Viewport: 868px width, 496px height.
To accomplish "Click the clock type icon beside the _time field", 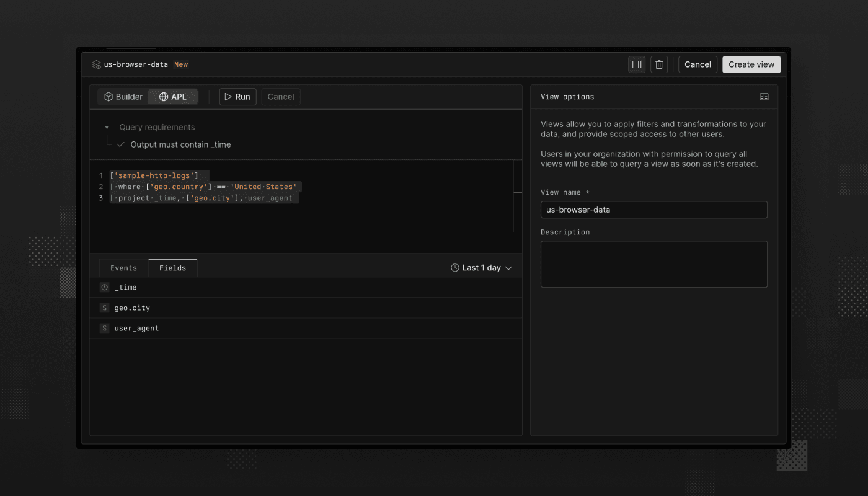I will [x=104, y=287].
